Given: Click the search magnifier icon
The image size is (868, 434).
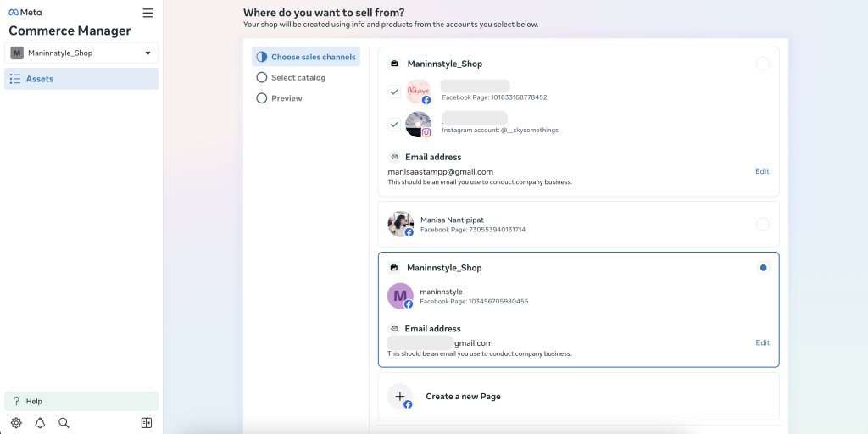Looking at the screenshot, I should click(64, 423).
